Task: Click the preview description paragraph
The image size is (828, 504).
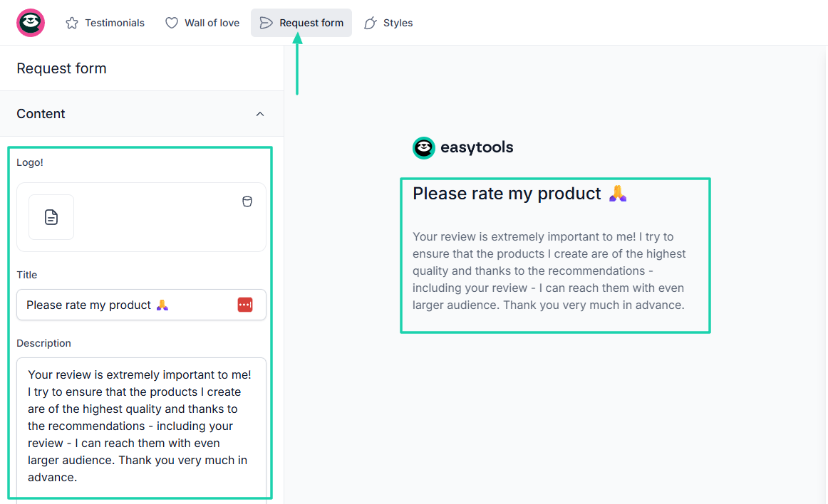Action: tap(549, 271)
